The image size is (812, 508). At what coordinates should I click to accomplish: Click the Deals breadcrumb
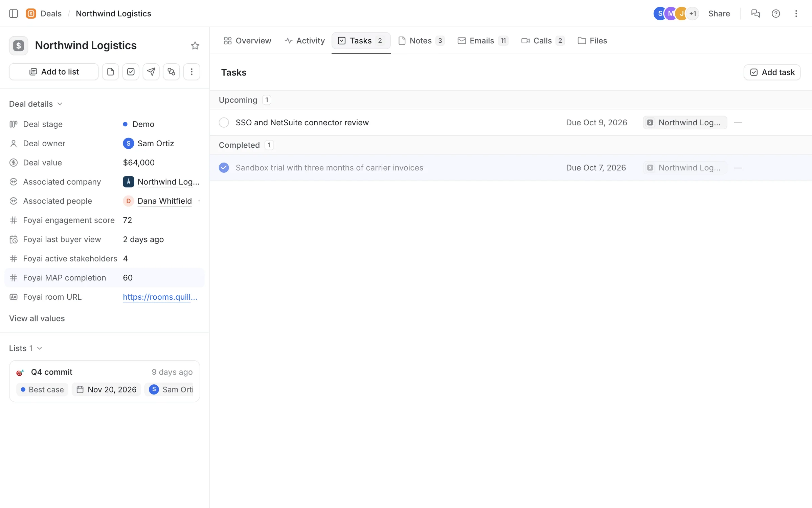[x=51, y=14]
